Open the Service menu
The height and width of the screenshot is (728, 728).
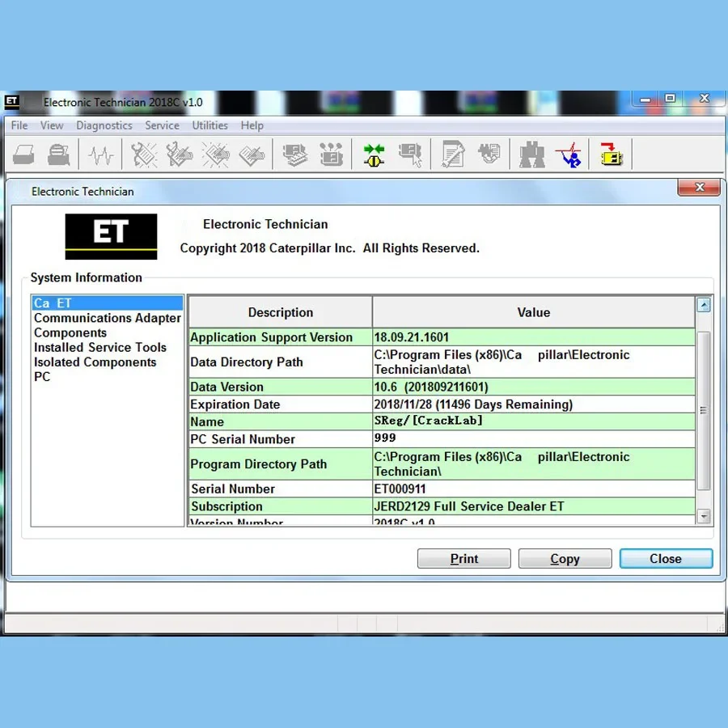click(x=162, y=125)
